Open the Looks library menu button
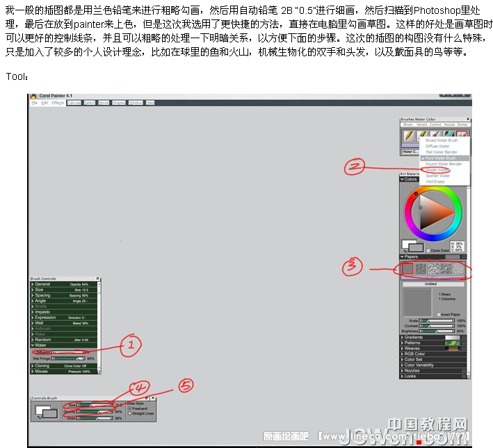 coord(463,376)
